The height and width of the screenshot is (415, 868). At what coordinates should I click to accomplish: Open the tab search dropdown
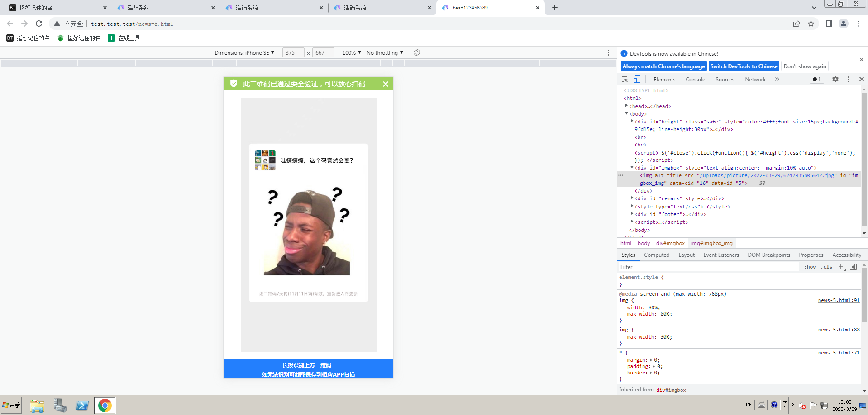[x=814, y=8]
